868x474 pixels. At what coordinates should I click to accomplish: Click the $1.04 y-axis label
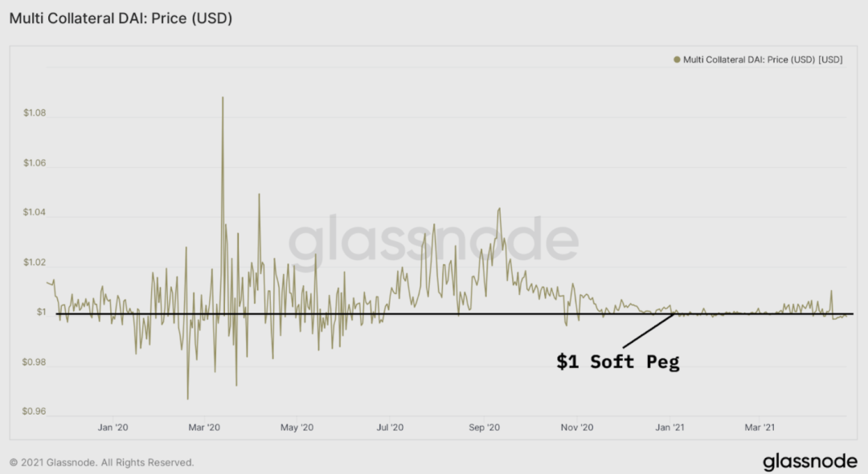(35, 212)
